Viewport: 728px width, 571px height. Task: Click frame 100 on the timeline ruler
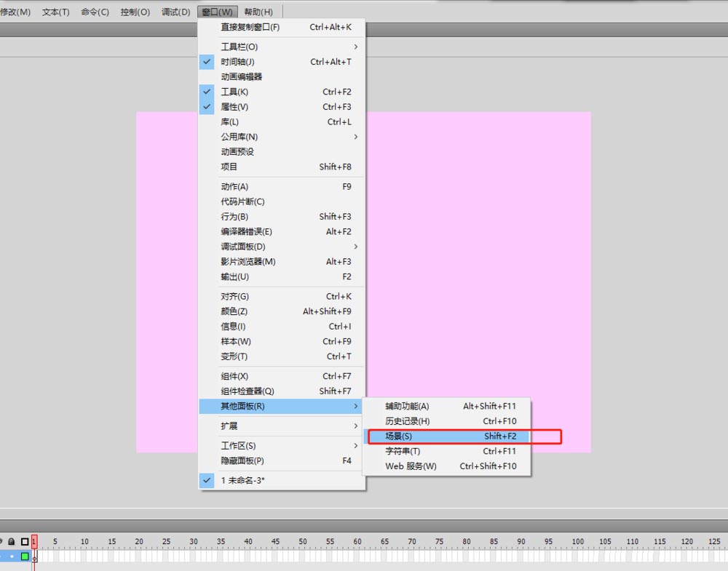point(577,541)
